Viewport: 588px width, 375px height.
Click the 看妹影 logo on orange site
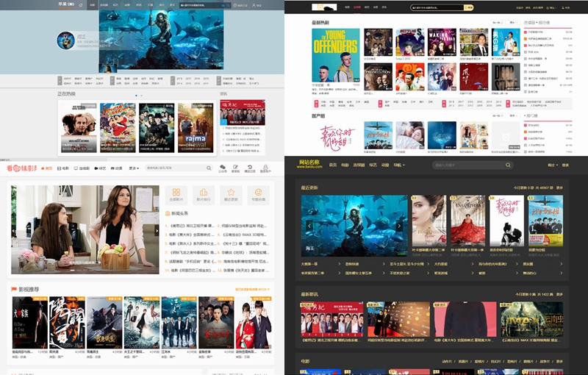click(22, 168)
